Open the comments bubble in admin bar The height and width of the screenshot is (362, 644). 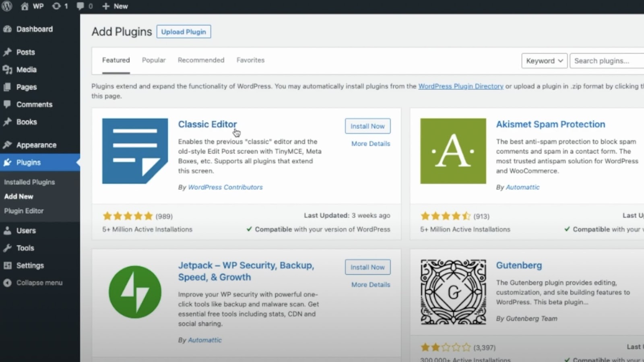(80, 6)
